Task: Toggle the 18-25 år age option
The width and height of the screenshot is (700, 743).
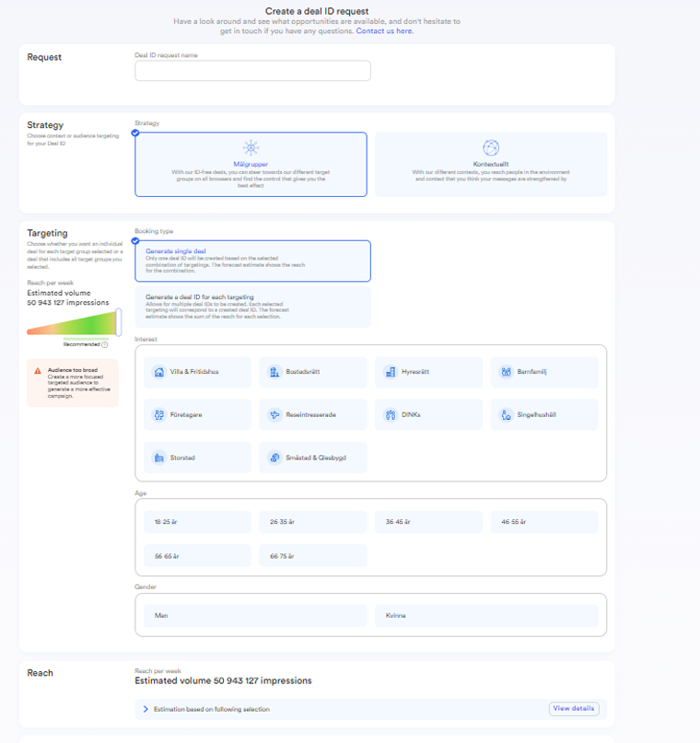Action: [197, 522]
